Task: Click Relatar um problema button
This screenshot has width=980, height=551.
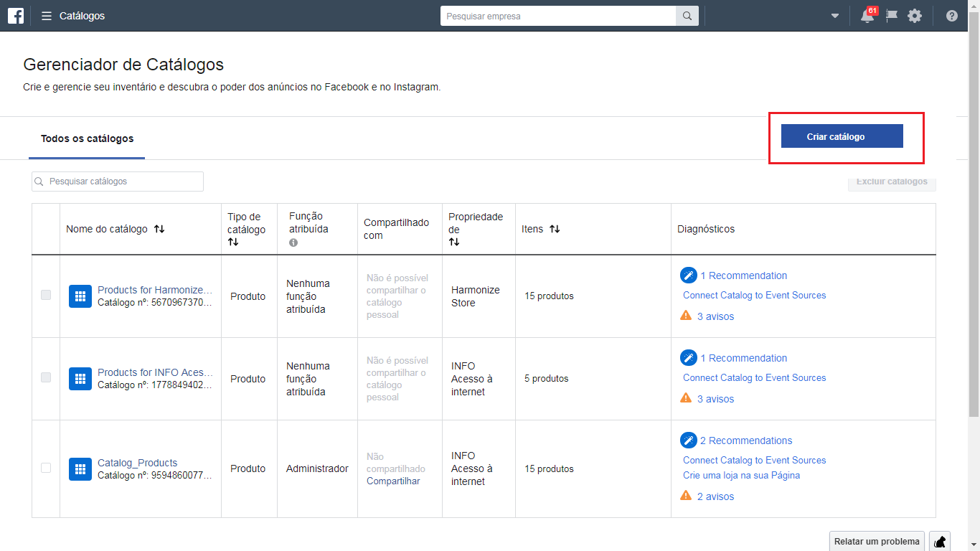Action: coord(877,542)
